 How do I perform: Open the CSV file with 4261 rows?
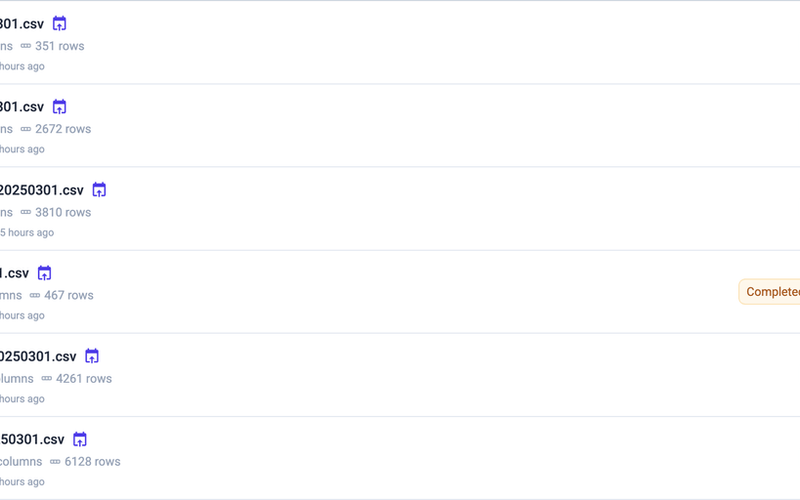point(38,356)
